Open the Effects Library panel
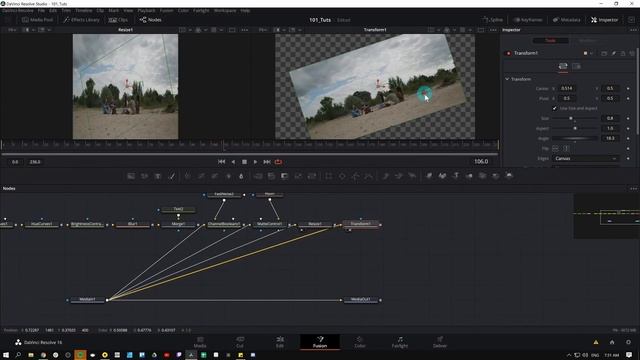Screen dimensions: 640x360 82,20
